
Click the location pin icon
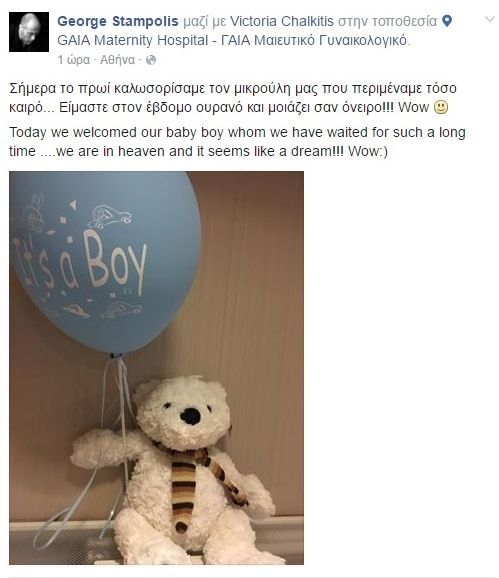pos(447,21)
